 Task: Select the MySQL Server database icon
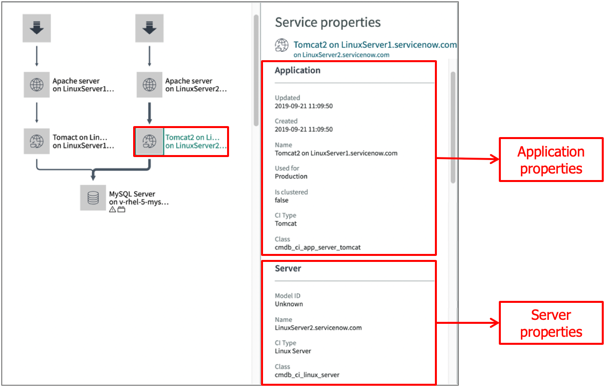click(x=93, y=198)
